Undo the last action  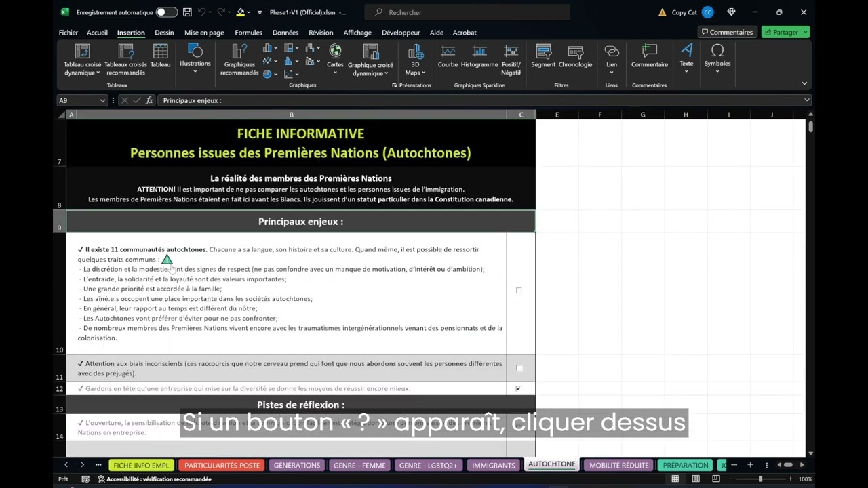click(203, 12)
